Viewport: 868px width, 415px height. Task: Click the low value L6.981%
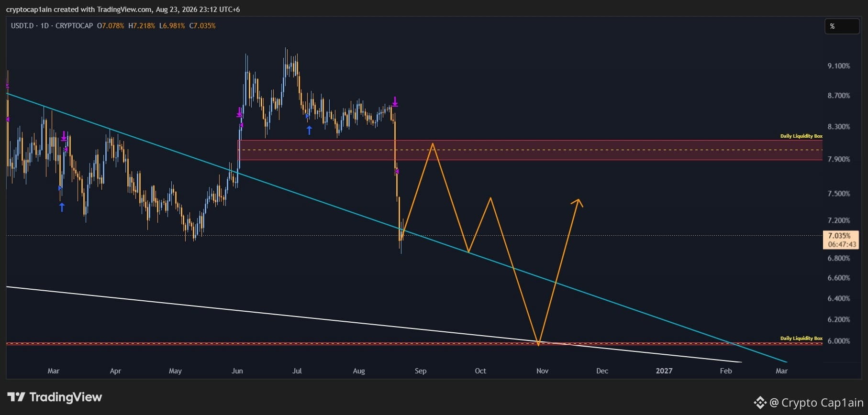click(172, 26)
